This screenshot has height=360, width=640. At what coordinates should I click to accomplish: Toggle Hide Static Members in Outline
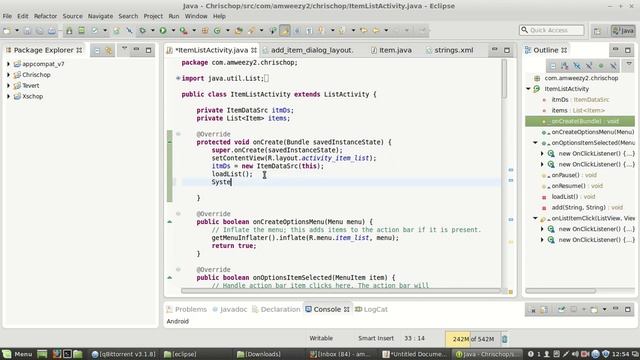click(x=589, y=66)
